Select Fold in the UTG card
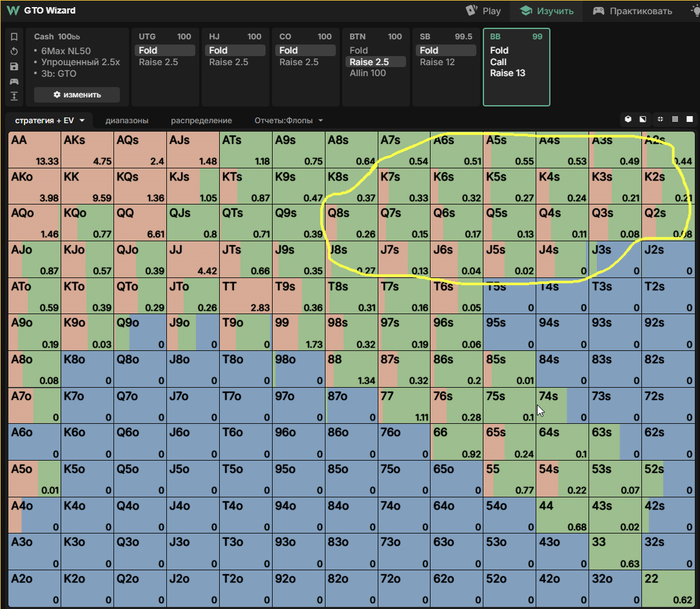Viewport: 700px width, 609px height. pos(165,50)
